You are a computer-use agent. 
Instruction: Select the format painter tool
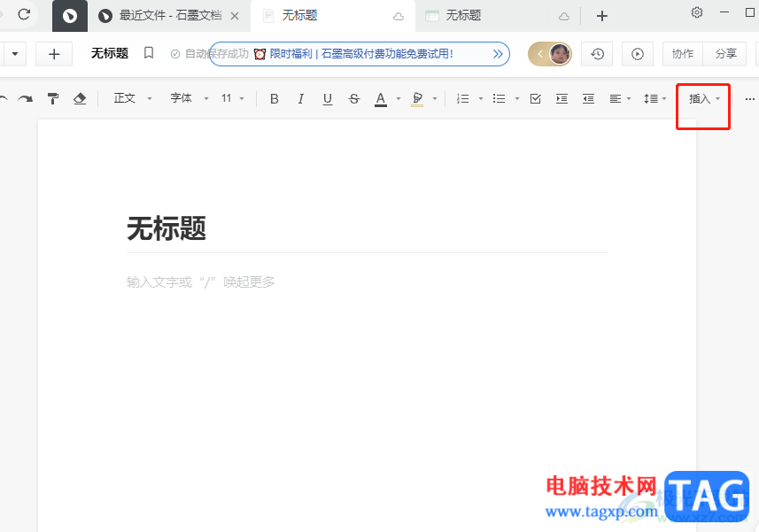click(x=53, y=98)
